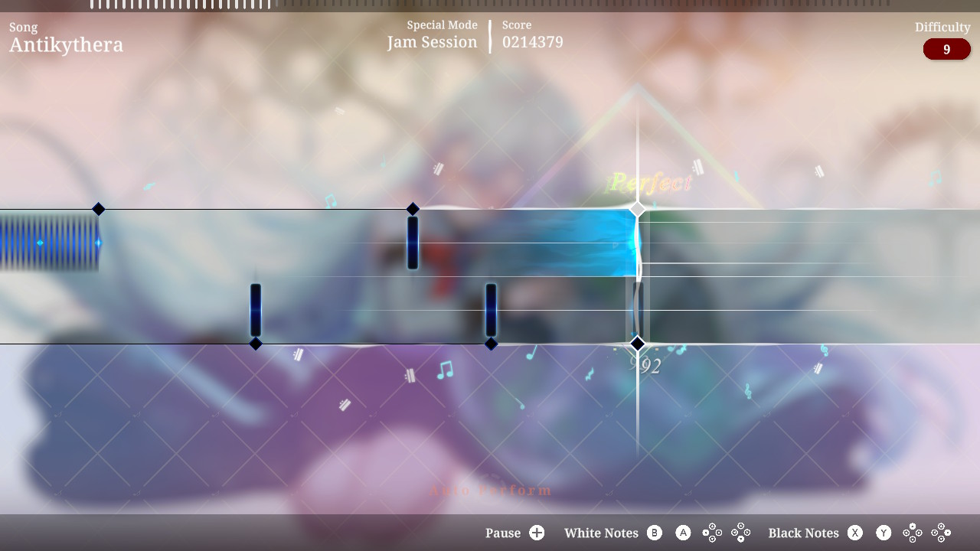This screenshot has width=980, height=551.
Task: Click the D-pad down icon for White Notes
Action: point(740,533)
